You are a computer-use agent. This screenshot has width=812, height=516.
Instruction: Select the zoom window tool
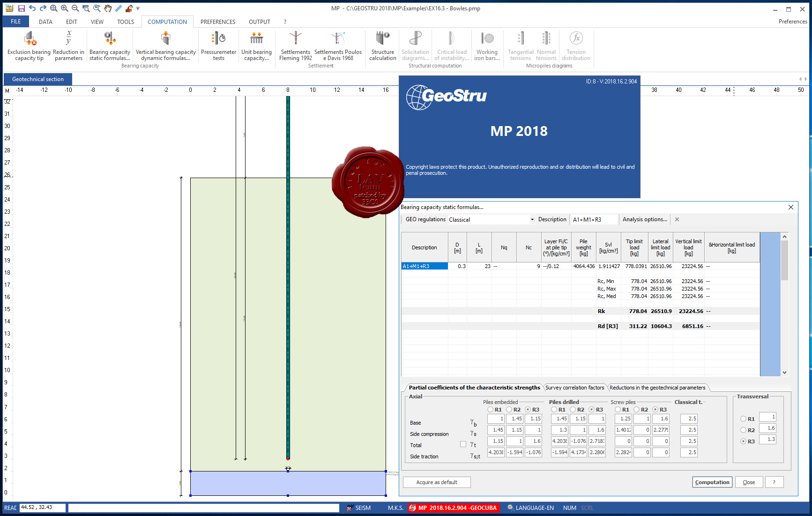[86, 8]
